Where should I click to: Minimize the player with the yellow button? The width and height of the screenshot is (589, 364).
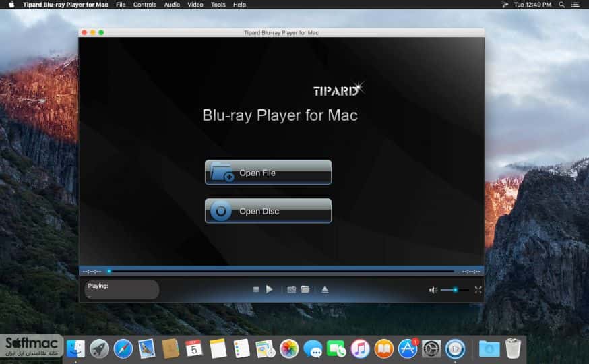click(x=93, y=32)
